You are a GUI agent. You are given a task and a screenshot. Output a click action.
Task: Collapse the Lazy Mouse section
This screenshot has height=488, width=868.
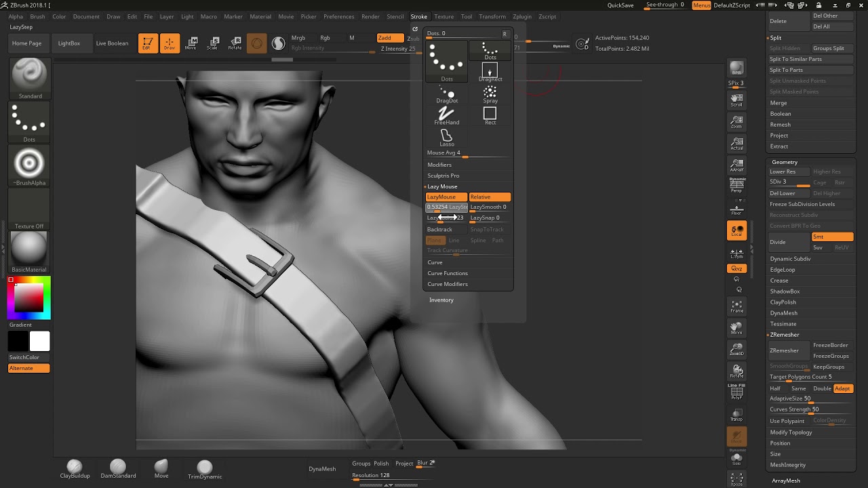pos(442,186)
